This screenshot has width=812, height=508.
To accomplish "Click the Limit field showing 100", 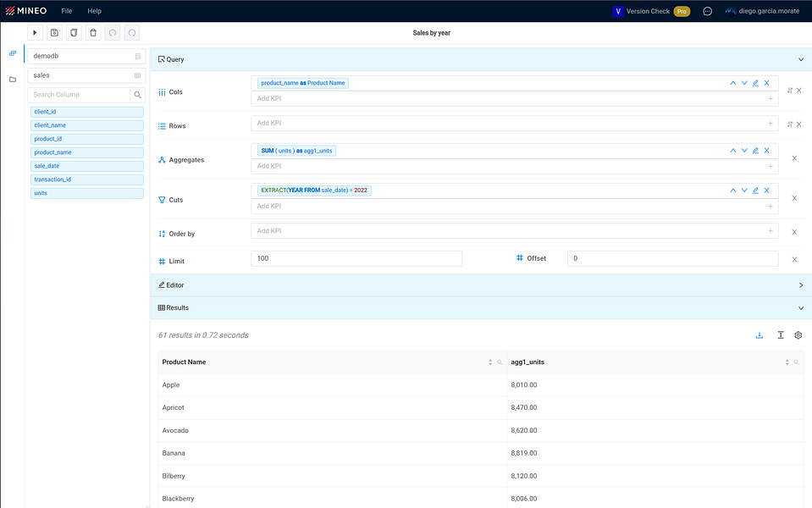I will tap(356, 258).
